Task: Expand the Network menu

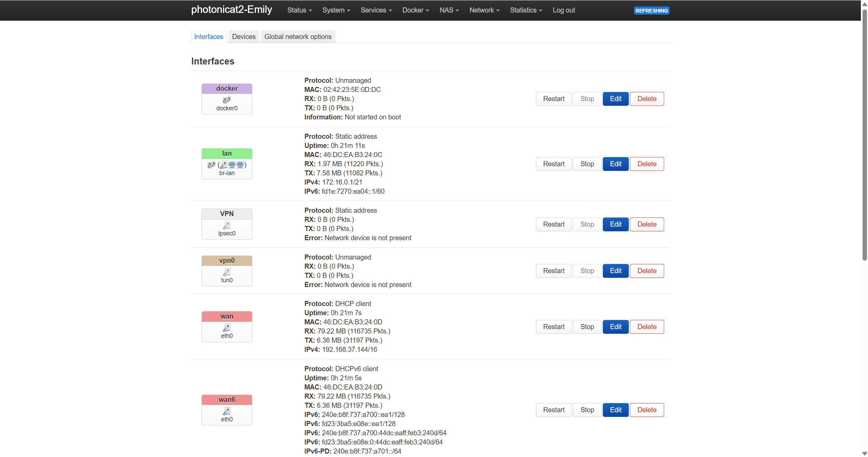Action: coord(484,10)
